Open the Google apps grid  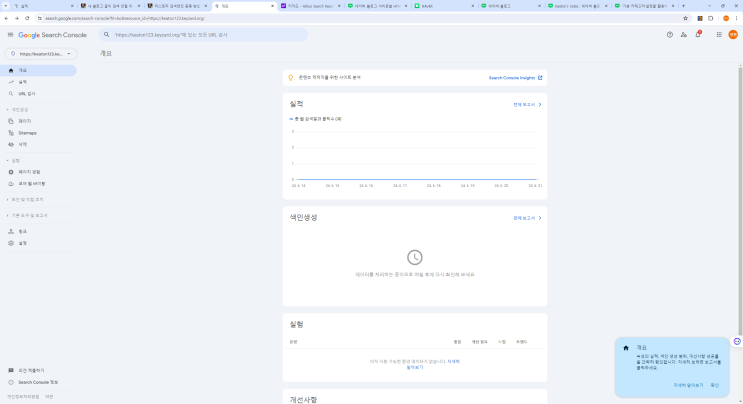tap(719, 35)
